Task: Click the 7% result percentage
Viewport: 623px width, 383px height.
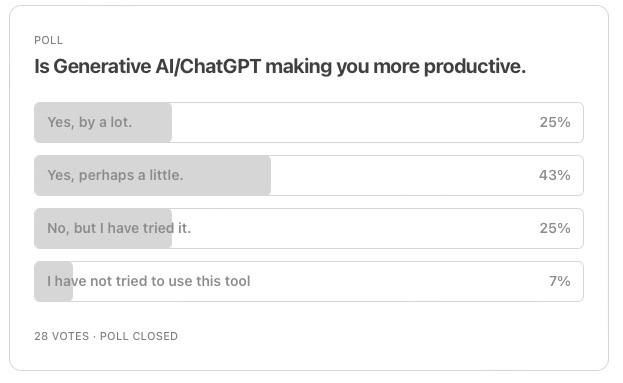Action: (559, 281)
